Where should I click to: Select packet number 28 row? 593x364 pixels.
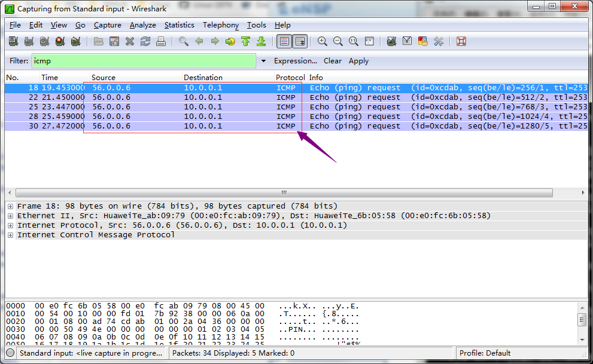296,117
